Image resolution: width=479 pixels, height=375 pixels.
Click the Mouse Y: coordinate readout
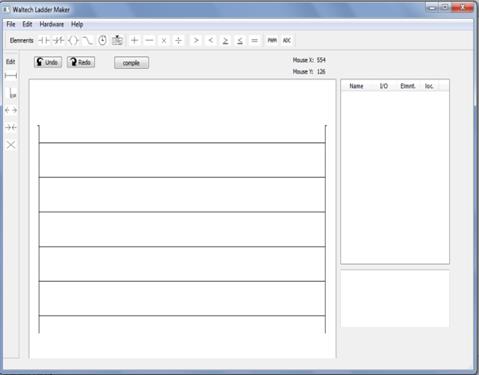(309, 72)
